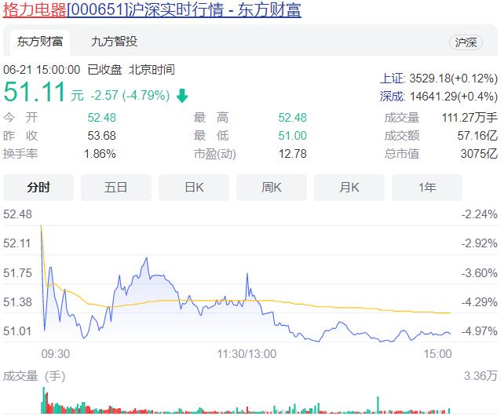Click the 今开 value 52.48

101,118
